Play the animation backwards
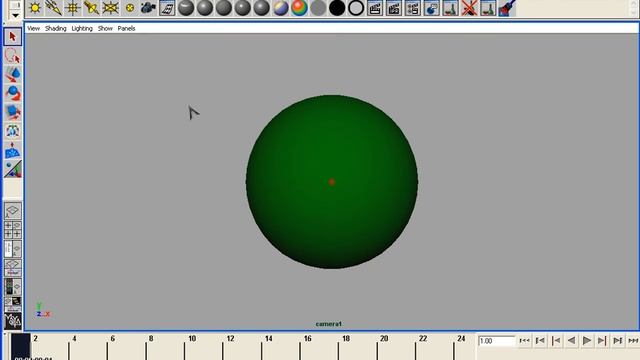 (x=571, y=340)
